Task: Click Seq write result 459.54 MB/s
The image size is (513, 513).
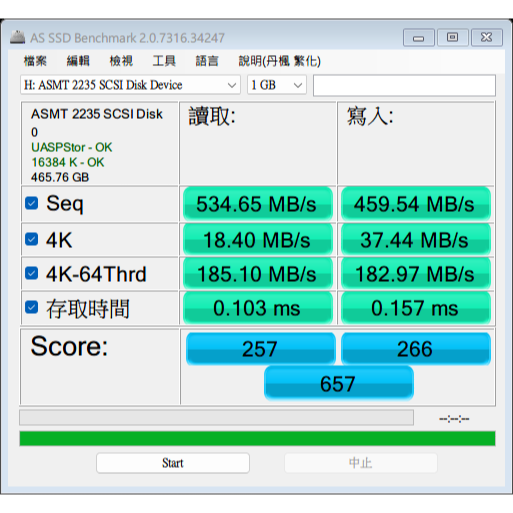Action: (x=416, y=204)
